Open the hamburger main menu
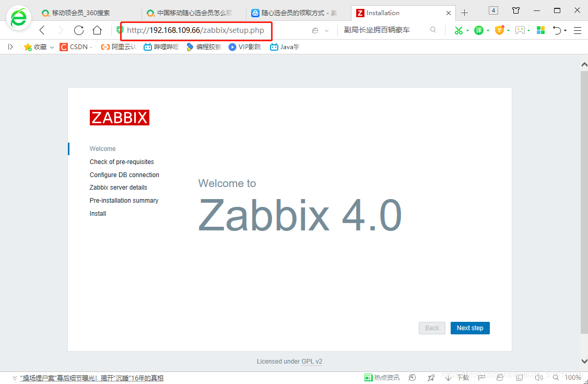 578,31
